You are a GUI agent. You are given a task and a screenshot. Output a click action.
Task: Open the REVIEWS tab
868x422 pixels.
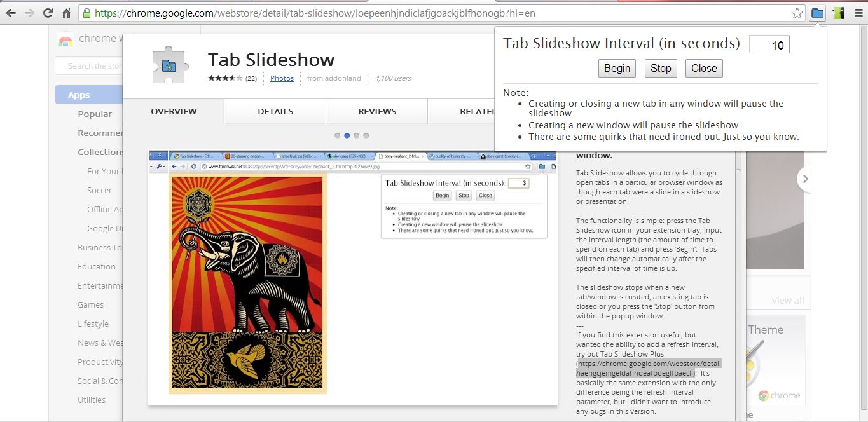click(x=376, y=111)
